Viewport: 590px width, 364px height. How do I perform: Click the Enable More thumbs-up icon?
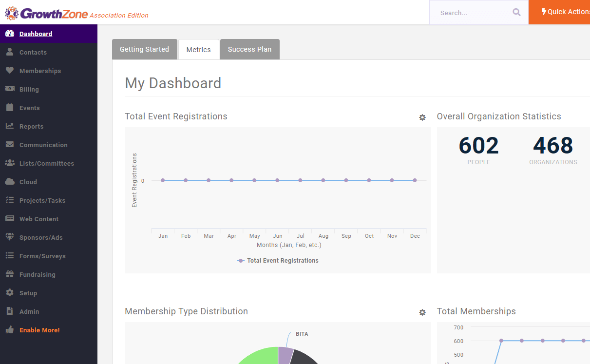tap(10, 330)
